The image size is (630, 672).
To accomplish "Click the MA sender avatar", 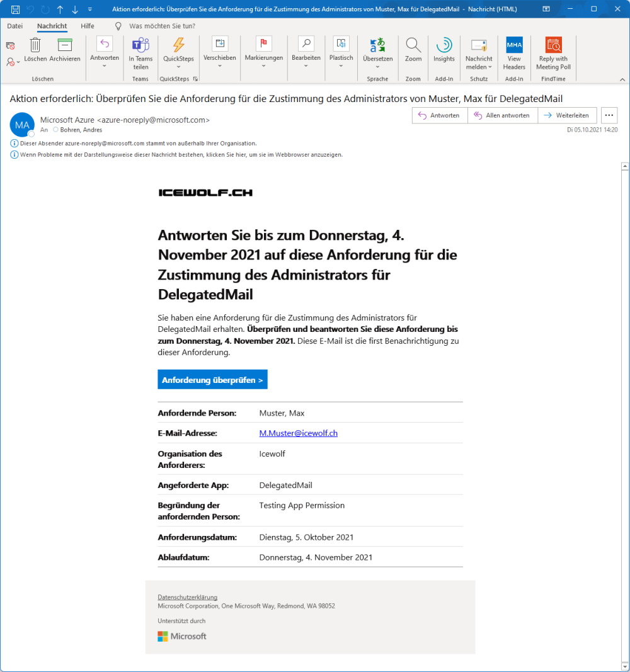I will pos(22,125).
